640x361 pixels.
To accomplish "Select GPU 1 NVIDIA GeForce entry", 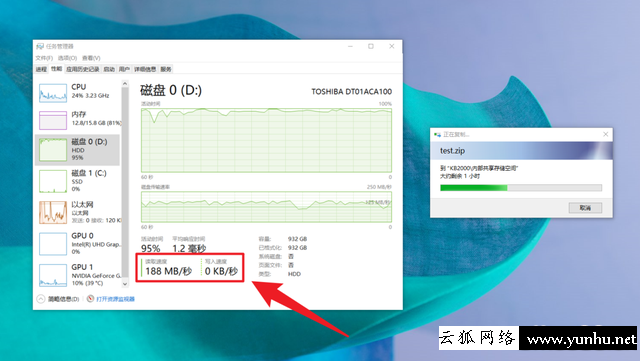I will pos(78,274).
